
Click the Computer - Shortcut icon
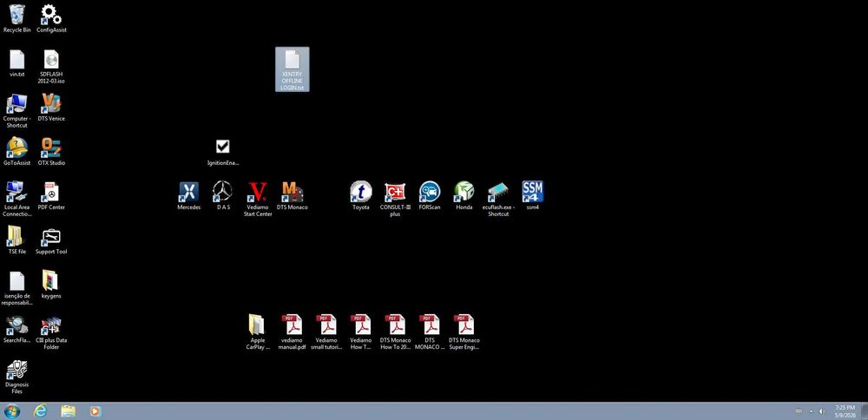point(17,103)
